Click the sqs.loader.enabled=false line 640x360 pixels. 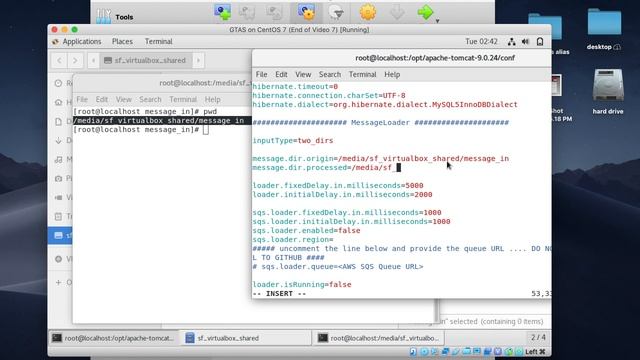306,231
